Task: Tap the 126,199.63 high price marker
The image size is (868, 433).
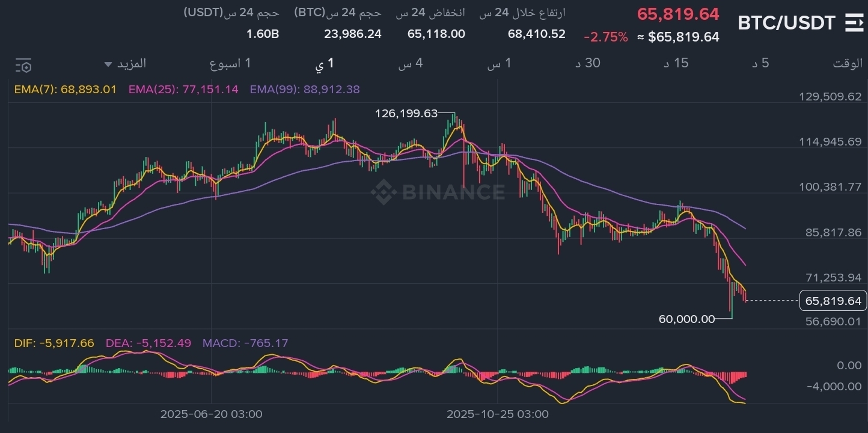Action: click(x=406, y=113)
